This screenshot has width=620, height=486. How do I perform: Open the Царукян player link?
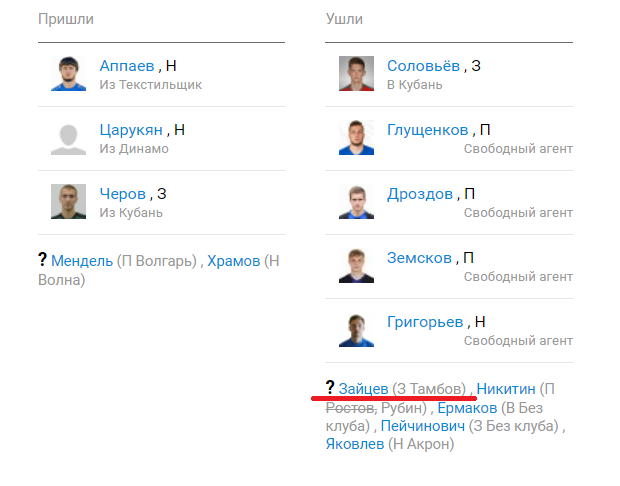tap(132, 130)
